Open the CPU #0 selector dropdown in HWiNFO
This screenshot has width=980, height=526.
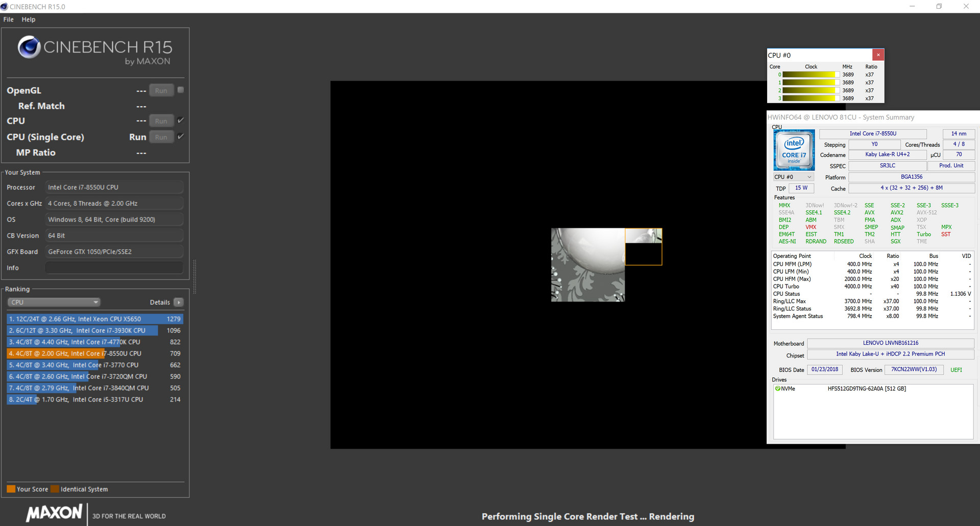click(x=793, y=177)
